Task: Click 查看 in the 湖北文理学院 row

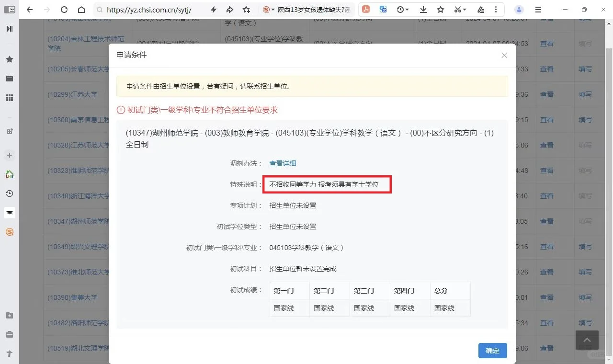Action: (x=547, y=348)
